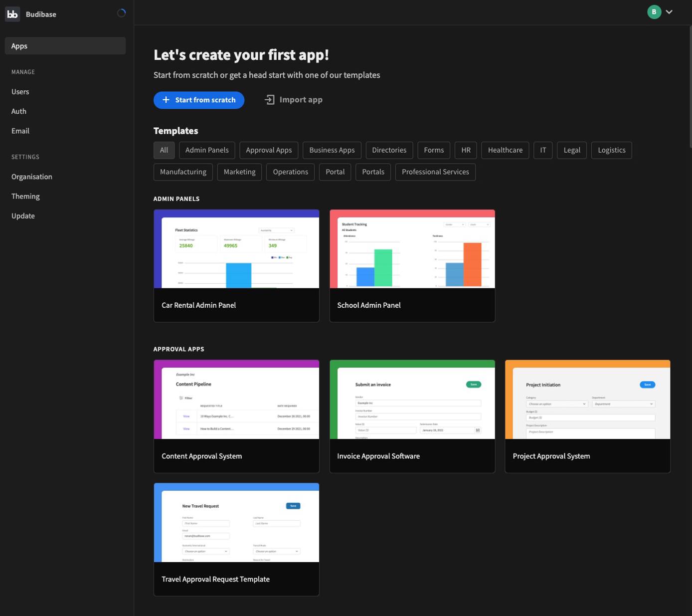The image size is (692, 616).
Task: Select the School Admin Panel template
Action: [x=412, y=266]
